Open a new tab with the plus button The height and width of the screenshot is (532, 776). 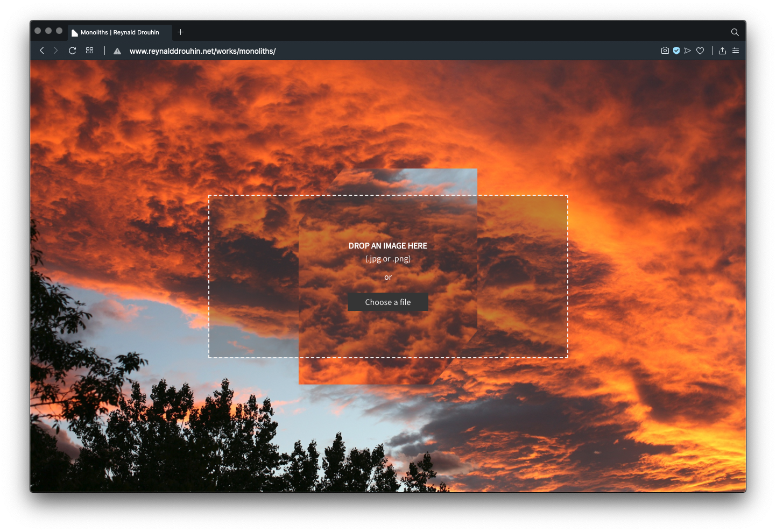181,32
